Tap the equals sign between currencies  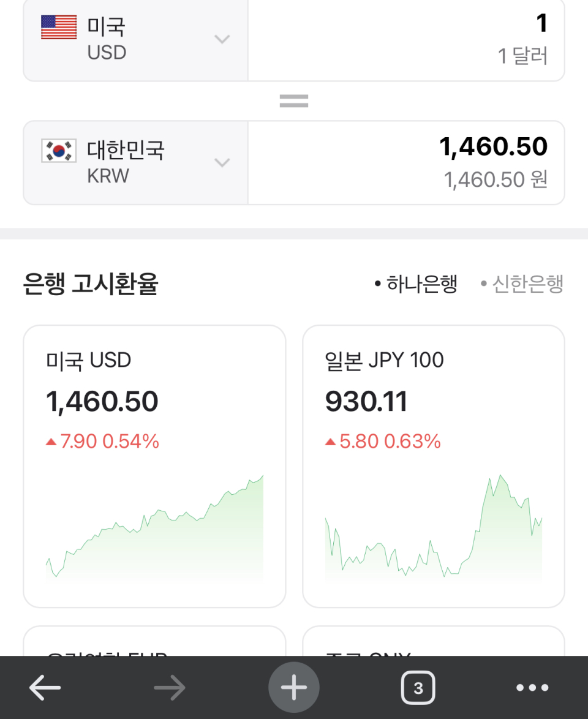pyautogui.click(x=294, y=101)
